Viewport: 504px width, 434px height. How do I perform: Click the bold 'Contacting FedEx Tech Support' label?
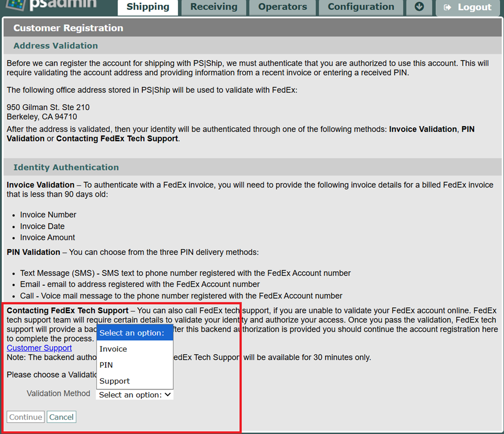[x=68, y=311]
